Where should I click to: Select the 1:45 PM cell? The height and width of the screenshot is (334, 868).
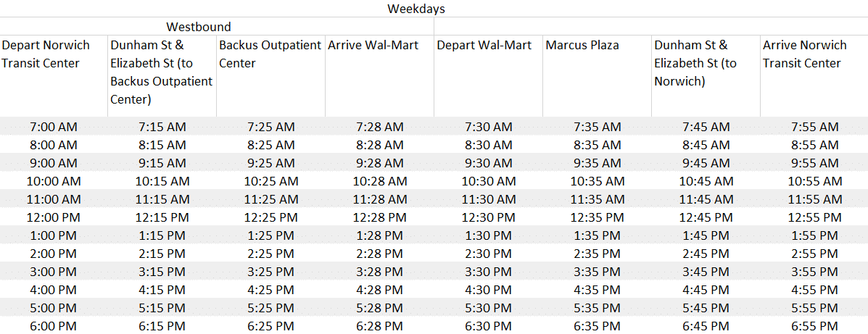[x=706, y=235]
